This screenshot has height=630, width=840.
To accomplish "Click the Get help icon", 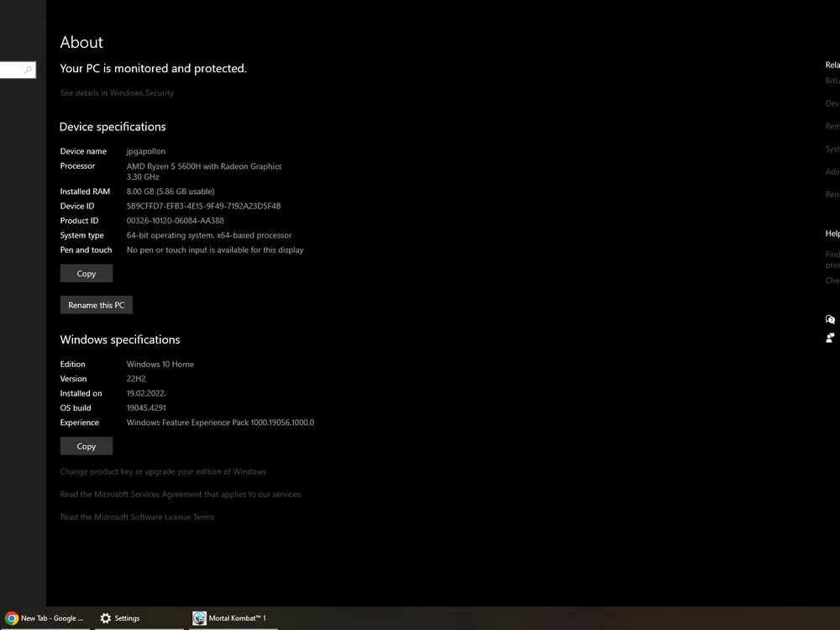I will 830,319.
